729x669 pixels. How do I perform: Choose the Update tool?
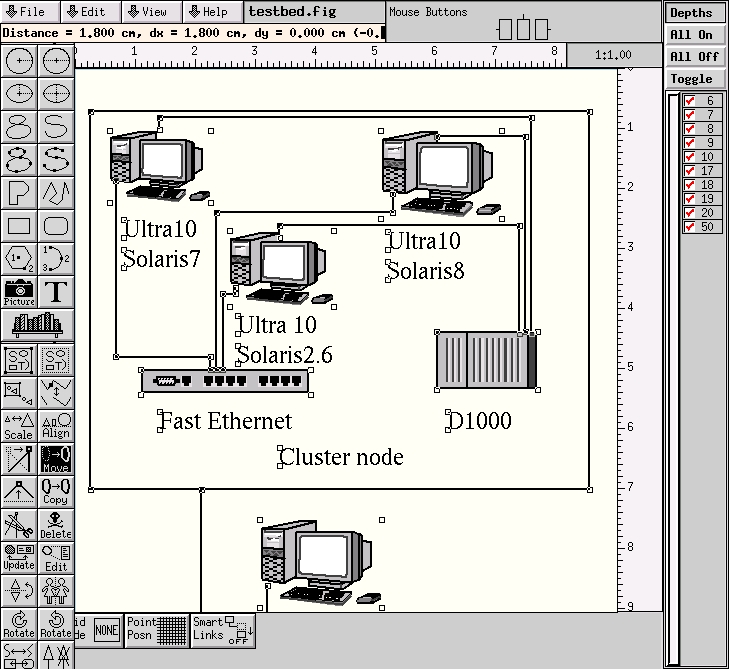click(x=19, y=558)
